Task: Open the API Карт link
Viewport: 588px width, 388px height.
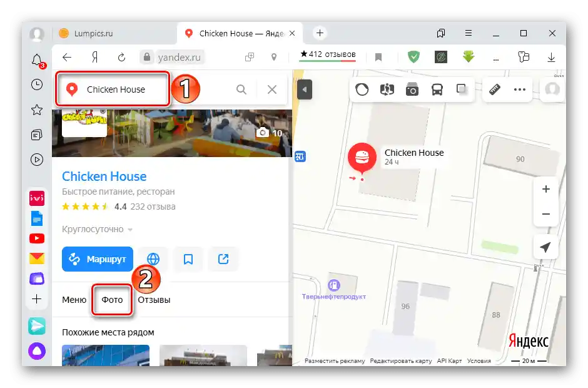Action: pyautogui.click(x=449, y=360)
